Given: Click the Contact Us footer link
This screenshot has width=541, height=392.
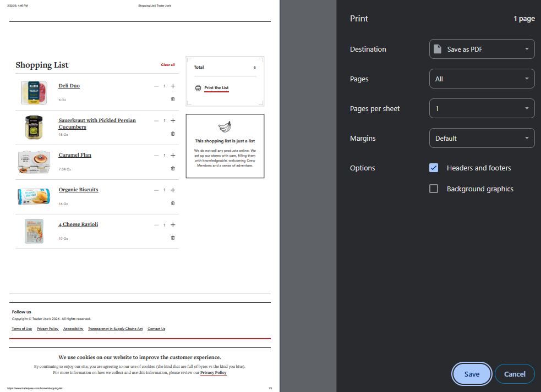Looking at the screenshot, I should point(156,329).
